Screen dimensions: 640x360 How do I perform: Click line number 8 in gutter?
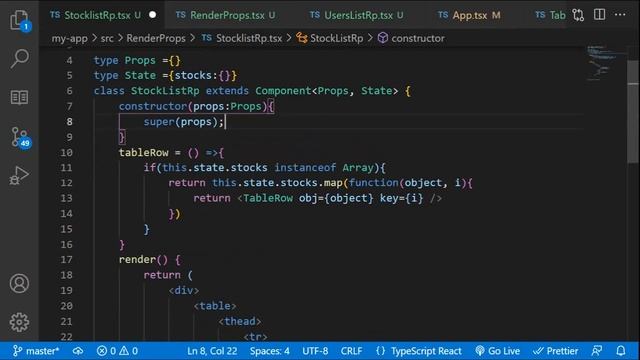pos(69,122)
